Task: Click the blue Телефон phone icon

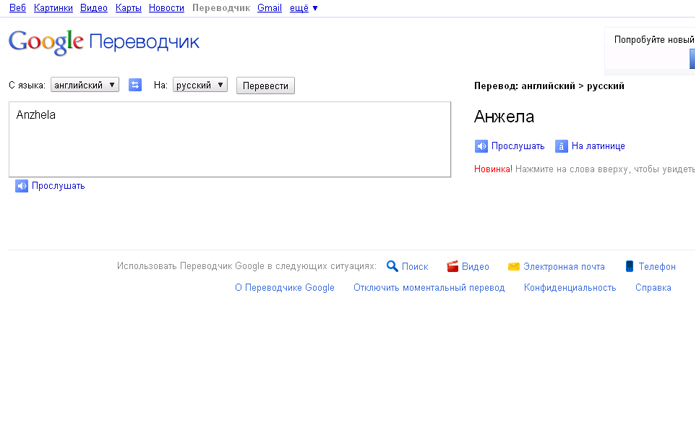Action: pyautogui.click(x=629, y=266)
